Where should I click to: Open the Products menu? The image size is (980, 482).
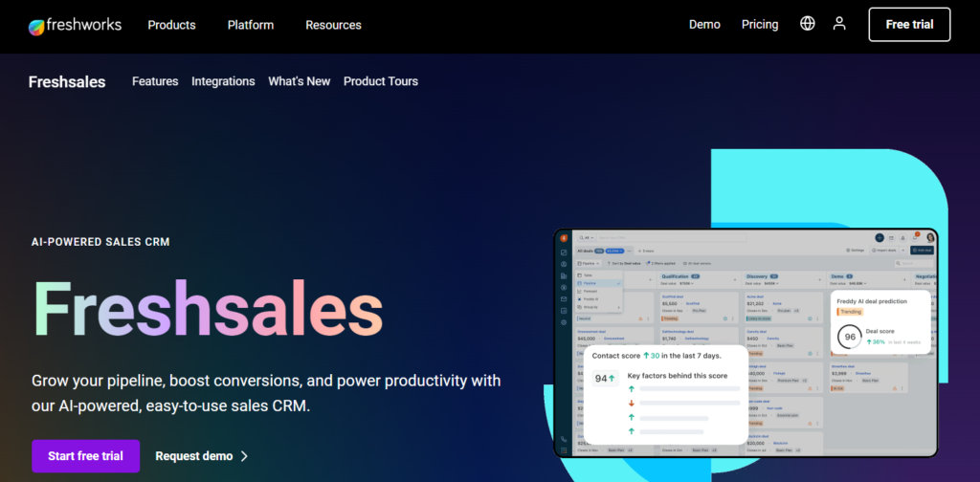171,25
